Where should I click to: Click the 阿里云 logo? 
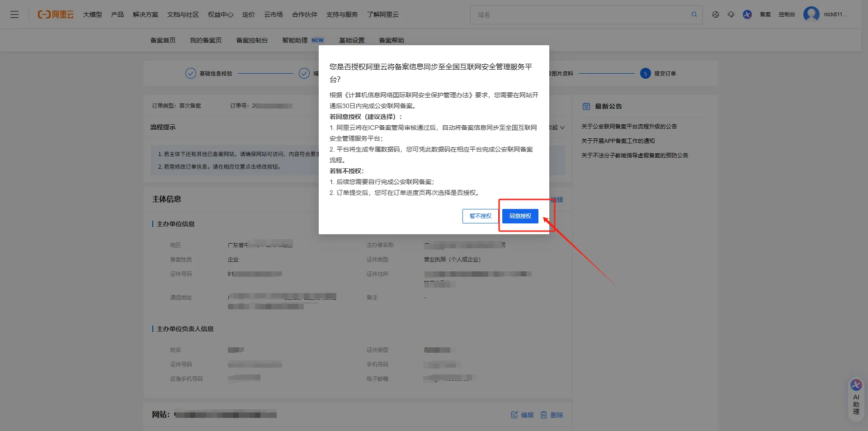(x=56, y=14)
